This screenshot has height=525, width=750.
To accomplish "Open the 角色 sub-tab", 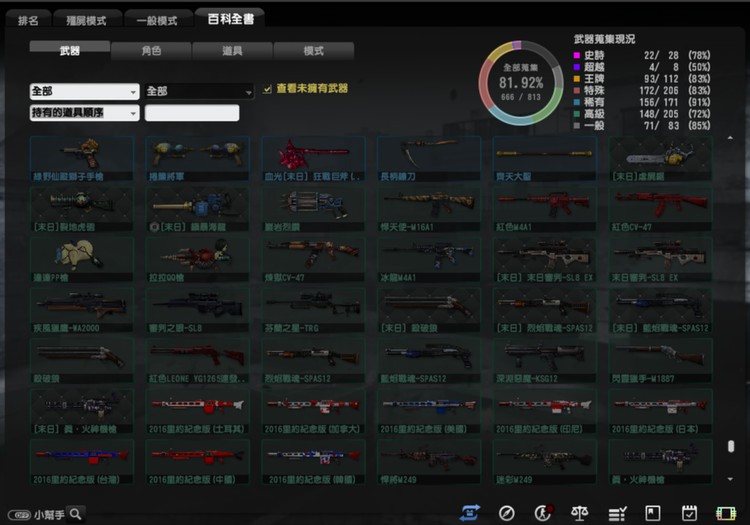I will [151, 50].
